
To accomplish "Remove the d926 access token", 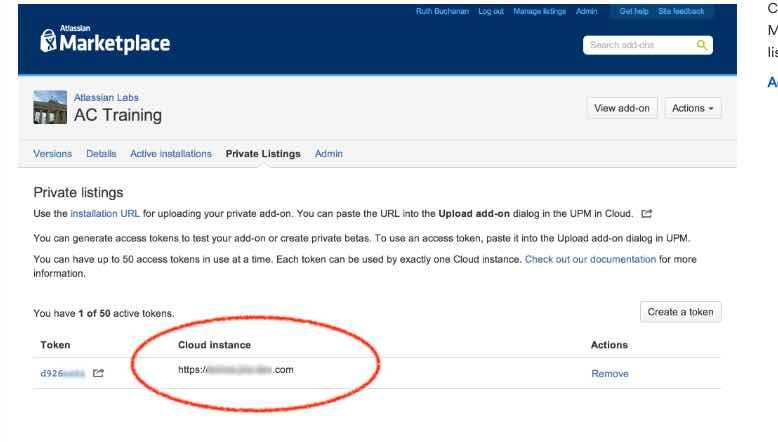I will pos(610,374).
